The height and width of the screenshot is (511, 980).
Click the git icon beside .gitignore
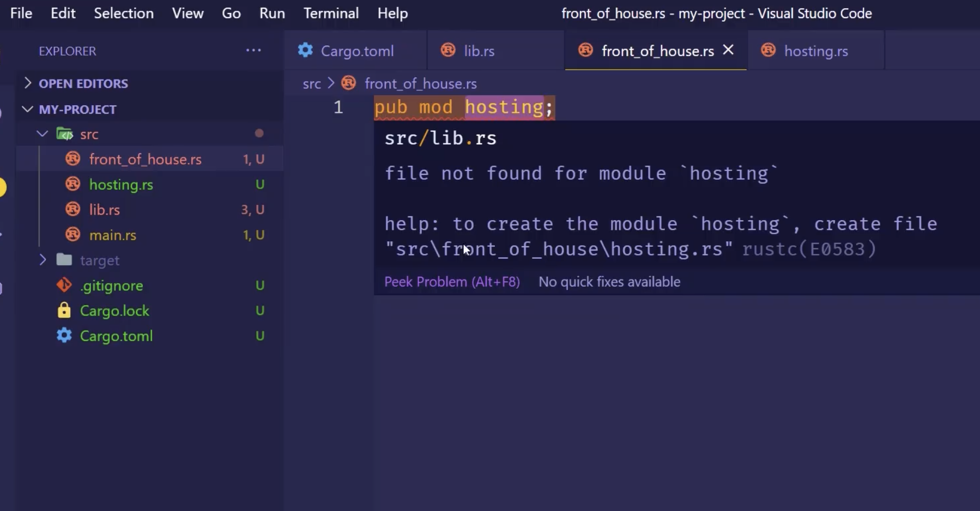point(64,285)
